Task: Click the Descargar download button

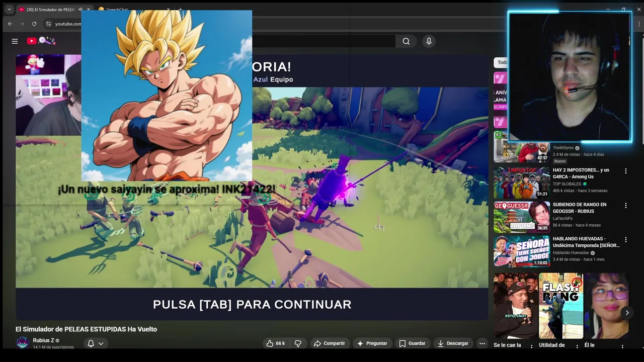Action: click(453, 343)
